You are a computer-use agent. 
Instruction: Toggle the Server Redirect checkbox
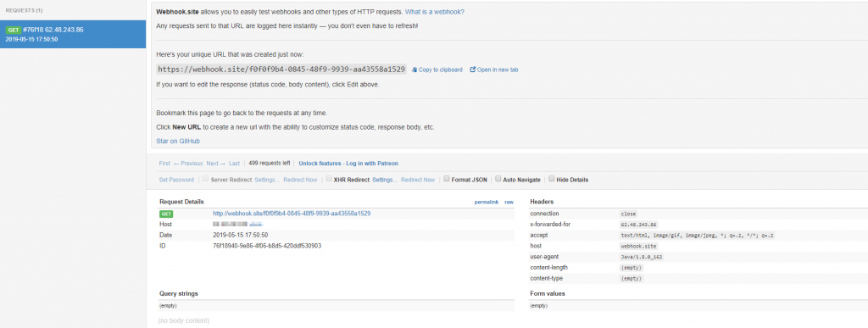point(206,179)
